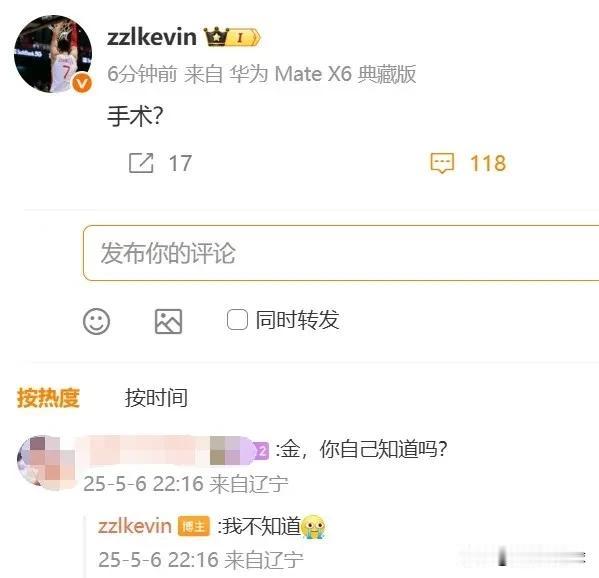The width and height of the screenshot is (599, 578).
Task: Click the 博主 author badge
Action: click(194, 526)
